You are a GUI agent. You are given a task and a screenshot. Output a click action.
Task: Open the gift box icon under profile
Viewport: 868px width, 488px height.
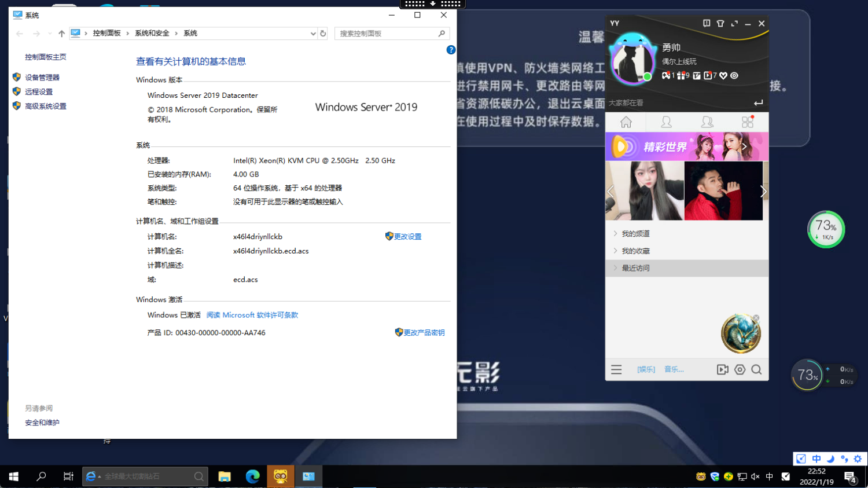click(x=681, y=76)
